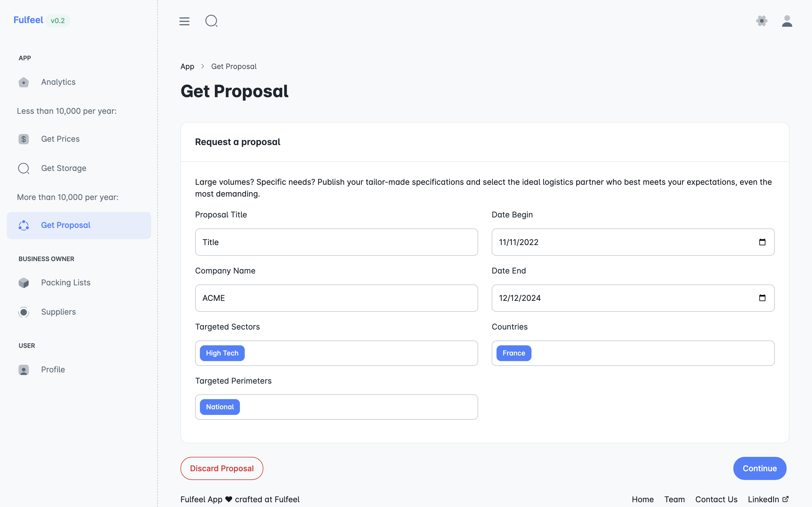The width and height of the screenshot is (812, 507).
Task: Open the user account avatar icon
Action: click(787, 21)
